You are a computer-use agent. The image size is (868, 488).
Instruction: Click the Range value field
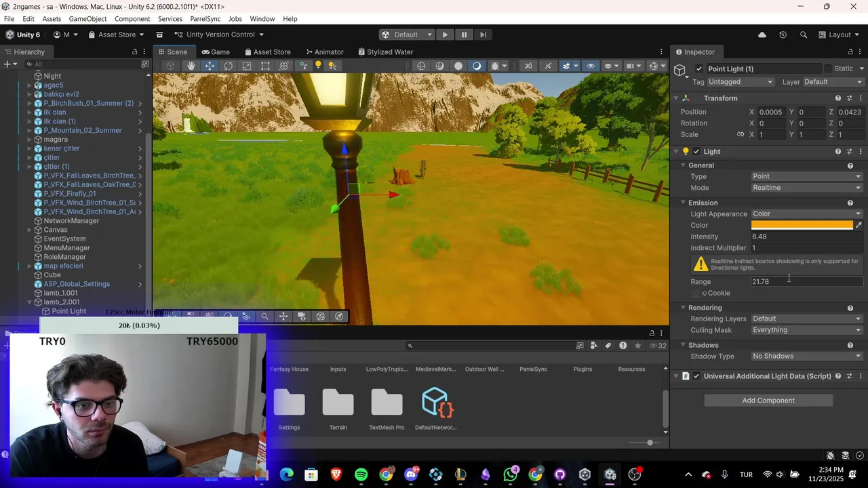[807, 282]
